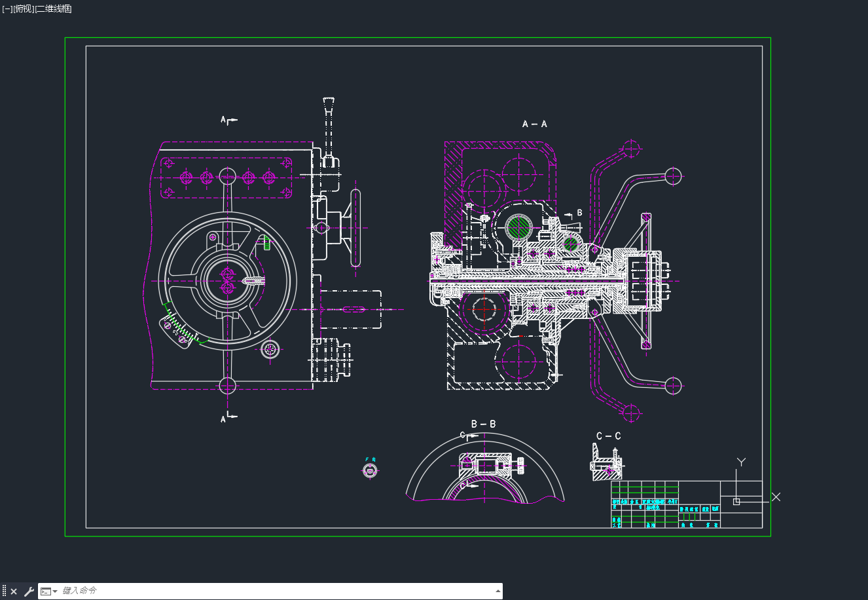Select the Y axis label of the UCS icon

[741, 462]
